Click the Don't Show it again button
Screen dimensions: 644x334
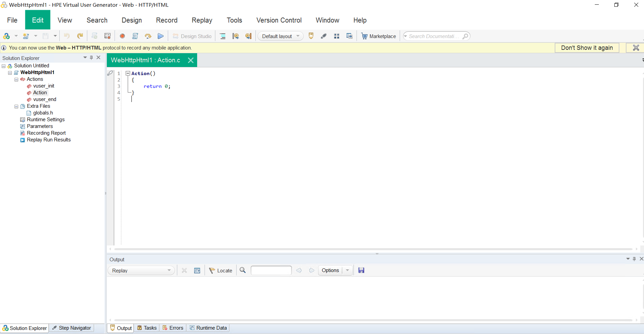point(587,48)
